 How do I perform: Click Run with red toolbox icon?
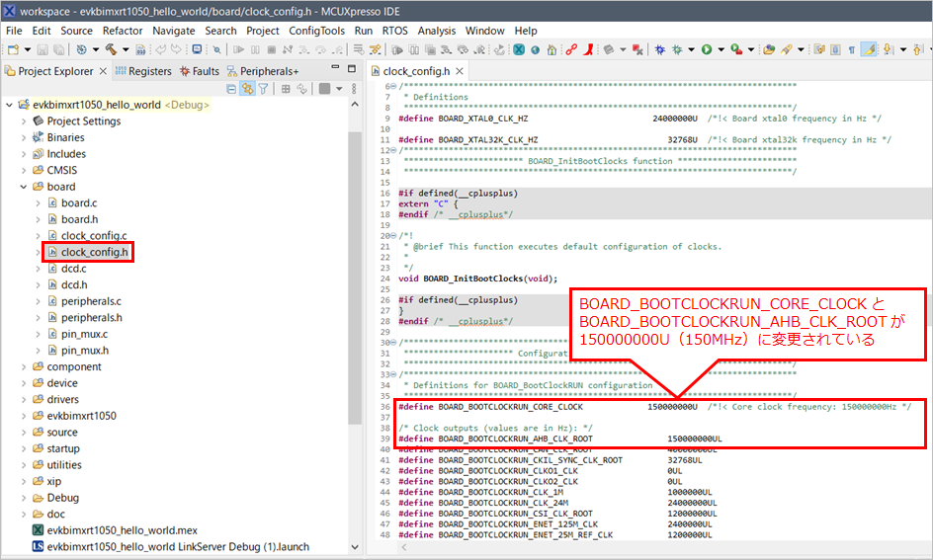point(736,50)
